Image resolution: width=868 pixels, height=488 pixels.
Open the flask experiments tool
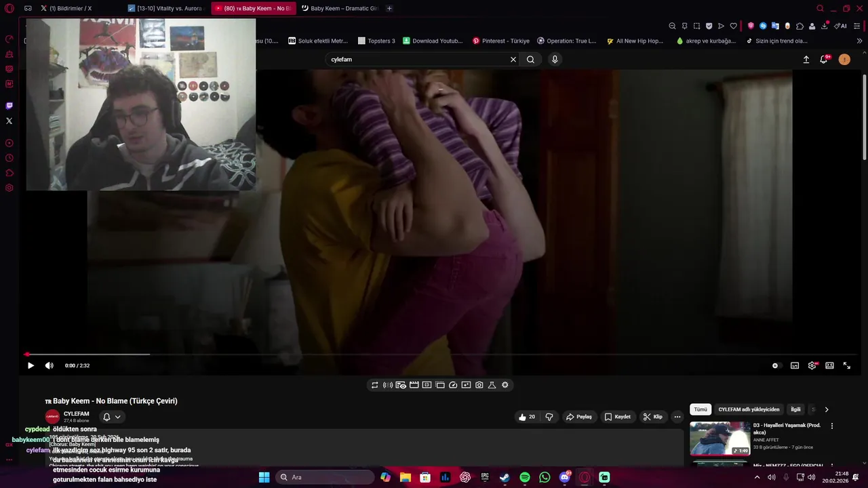pos(492,385)
